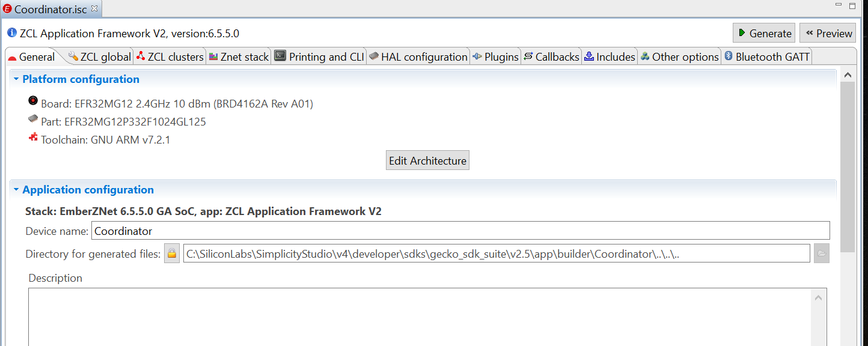Image resolution: width=868 pixels, height=346 pixels.
Task: Open the Includes tab
Action: [x=610, y=57]
